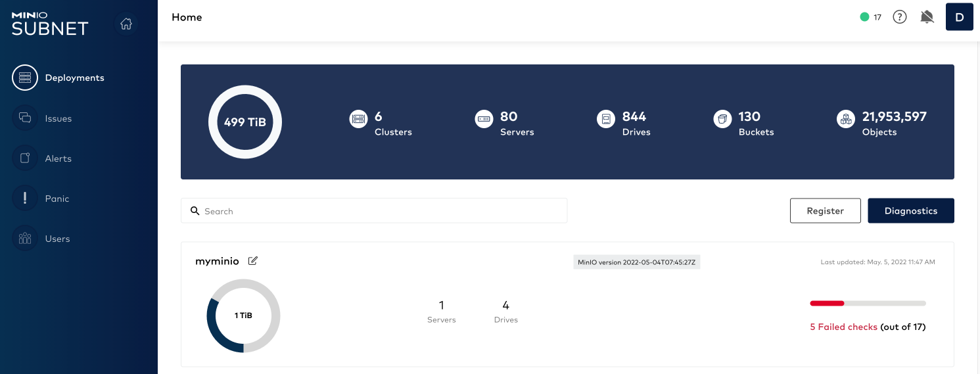Select Users in the sidebar menu

pos(57,239)
